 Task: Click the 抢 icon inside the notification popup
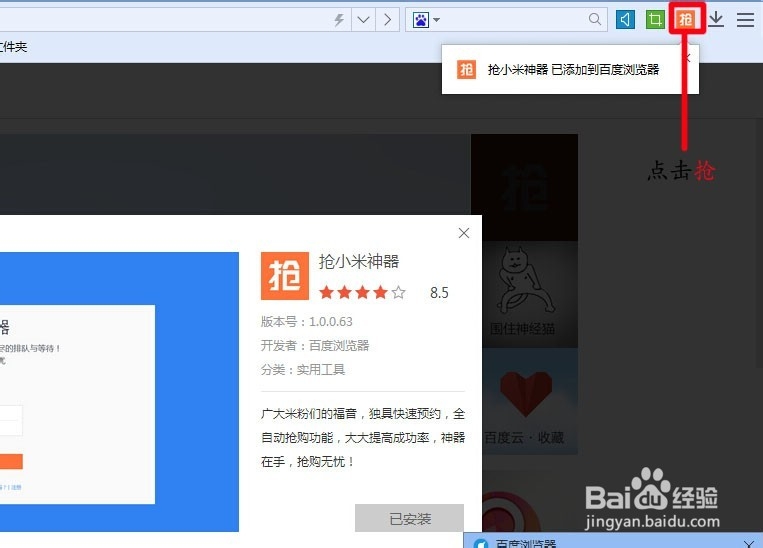pyautogui.click(x=466, y=70)
